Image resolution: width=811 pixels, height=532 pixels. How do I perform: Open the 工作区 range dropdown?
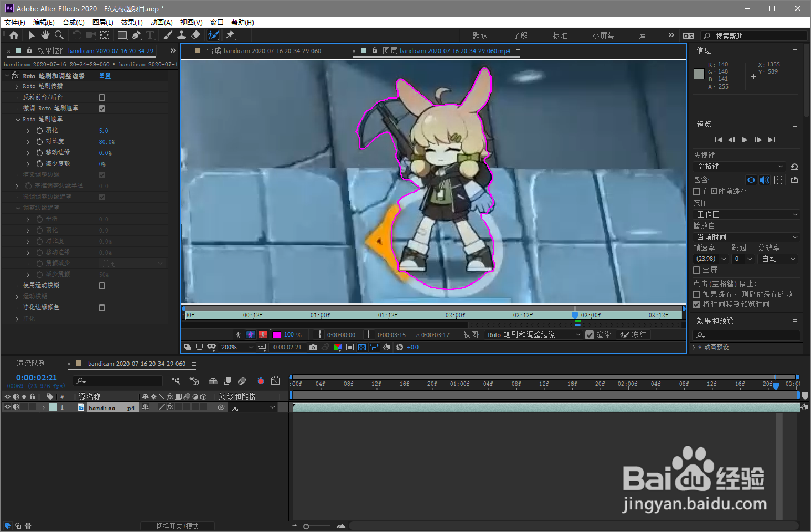tap(747, 214)
